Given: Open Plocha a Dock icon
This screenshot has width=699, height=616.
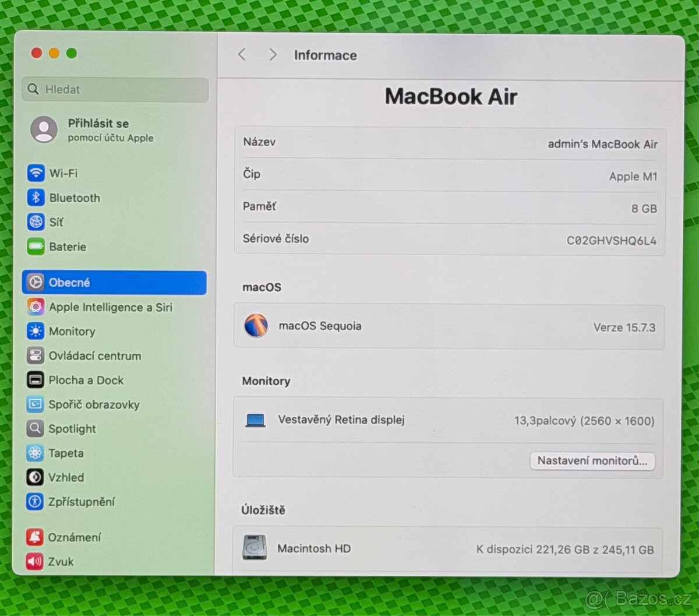Looking at the screenshot, I should point(35,380).
